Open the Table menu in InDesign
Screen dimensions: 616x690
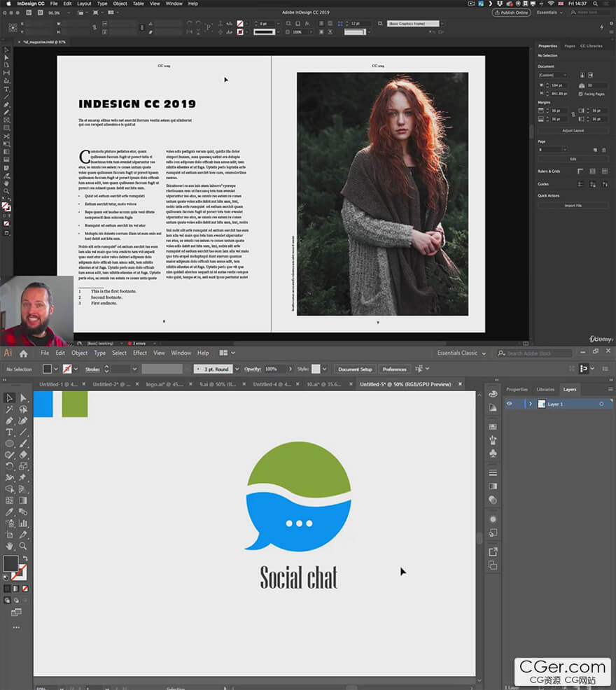(139, 3)
